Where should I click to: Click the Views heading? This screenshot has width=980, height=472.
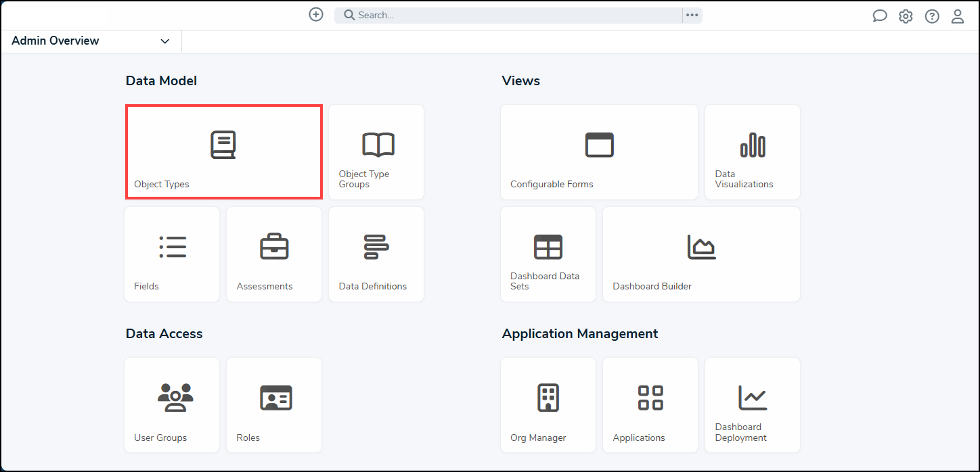click(x=521, y=80)
